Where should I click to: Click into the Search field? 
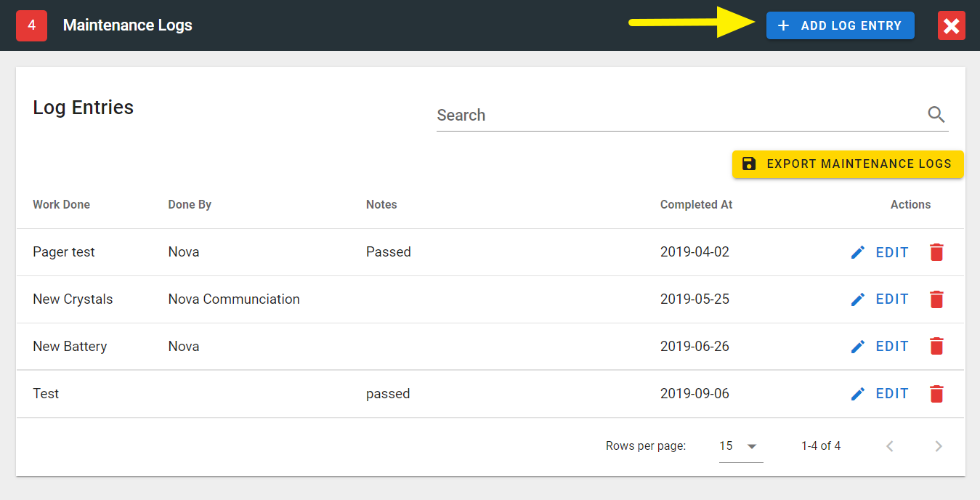coord(676,116)
